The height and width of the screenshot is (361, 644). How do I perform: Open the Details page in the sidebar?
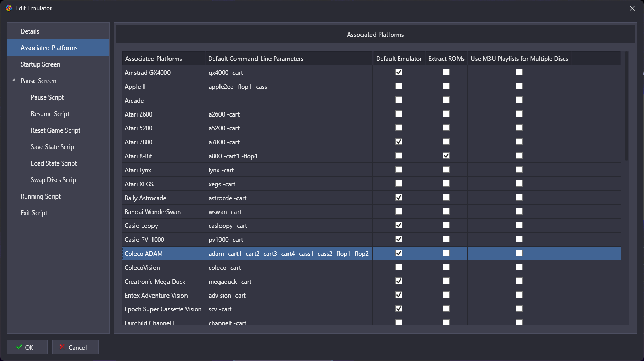tap(58, 31)
